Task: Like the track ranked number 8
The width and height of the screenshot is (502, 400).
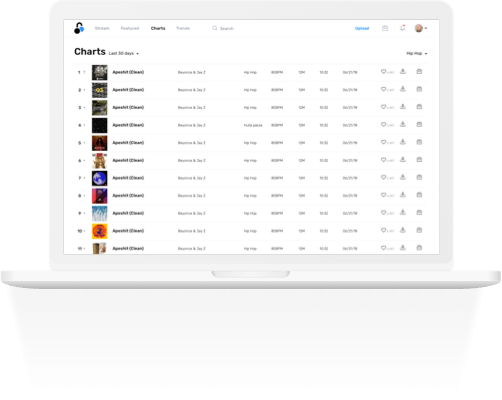Action: [x=383, y=195]
